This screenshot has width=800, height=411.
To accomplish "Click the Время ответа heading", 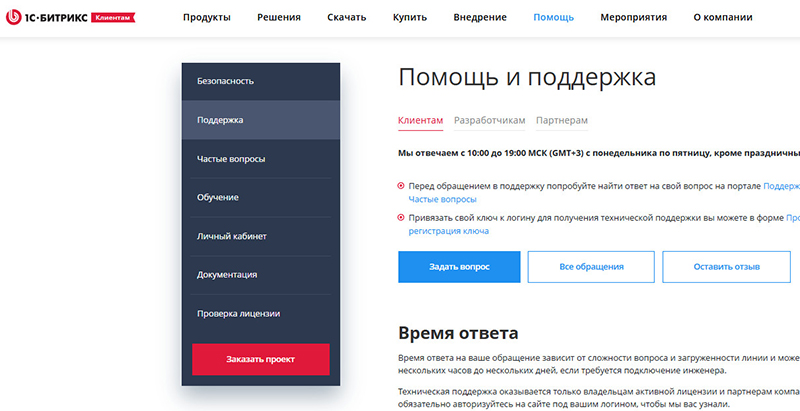I will tap(458, 333).
